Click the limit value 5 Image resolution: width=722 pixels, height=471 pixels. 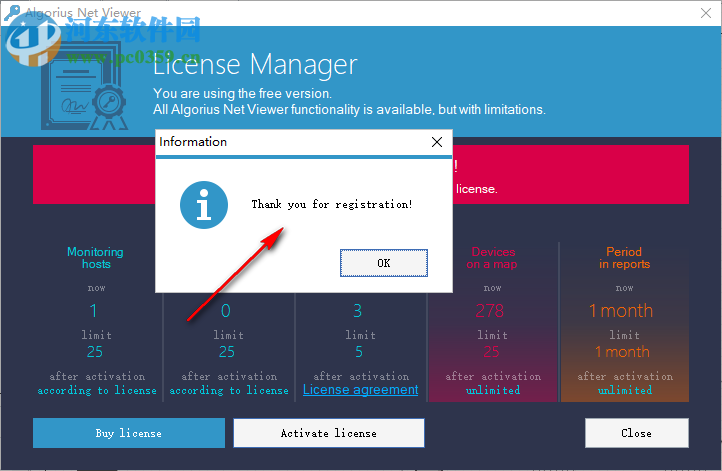tap(359, 352)
